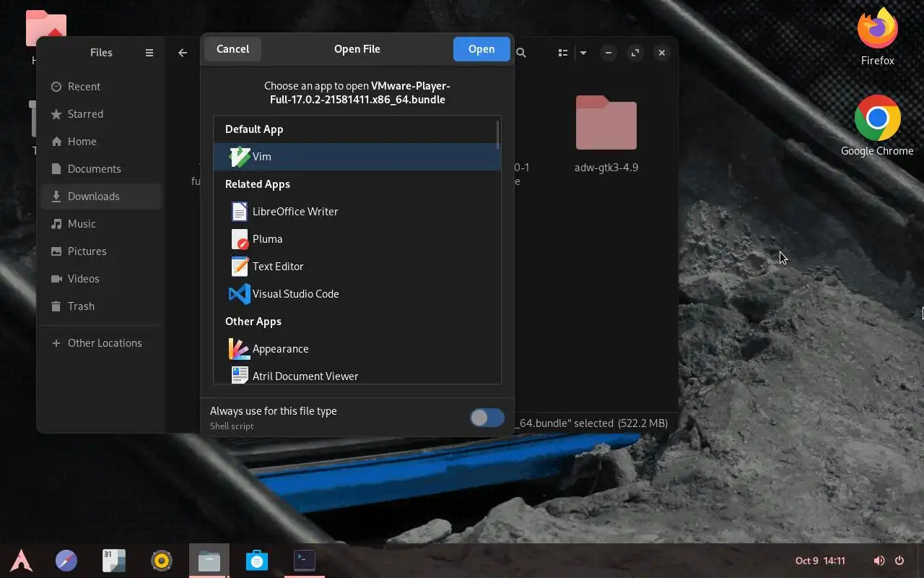Open the Arch applications menu in taskbar
Screen dimensions: 924x578
tap(21, 561)
